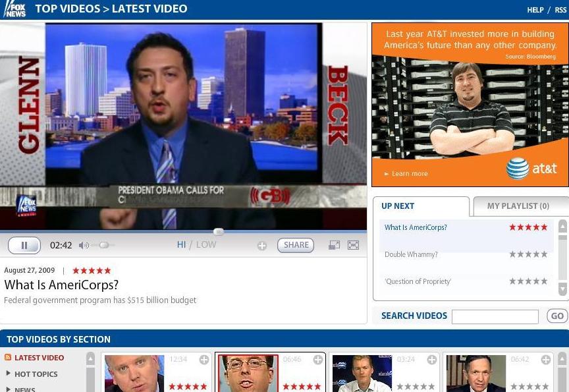Add current video to playlist with plus icon
569x392 pixels.
[x=262, y=246]
